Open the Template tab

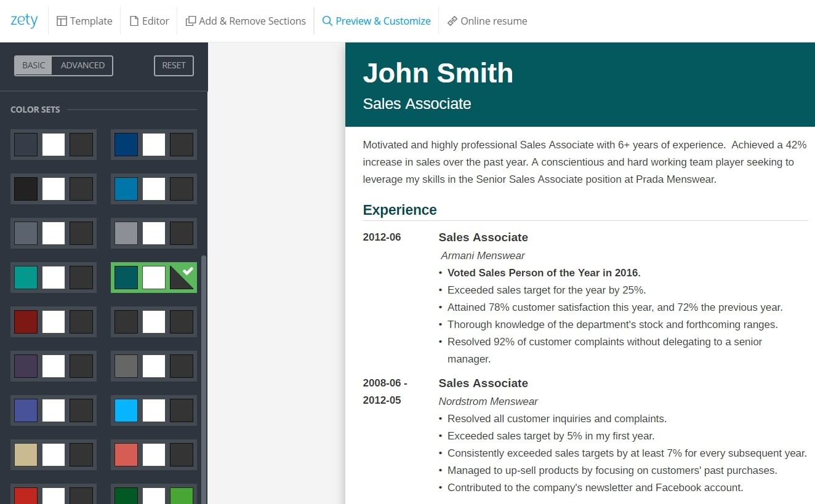pyautogui.click(x=84, y=21)
